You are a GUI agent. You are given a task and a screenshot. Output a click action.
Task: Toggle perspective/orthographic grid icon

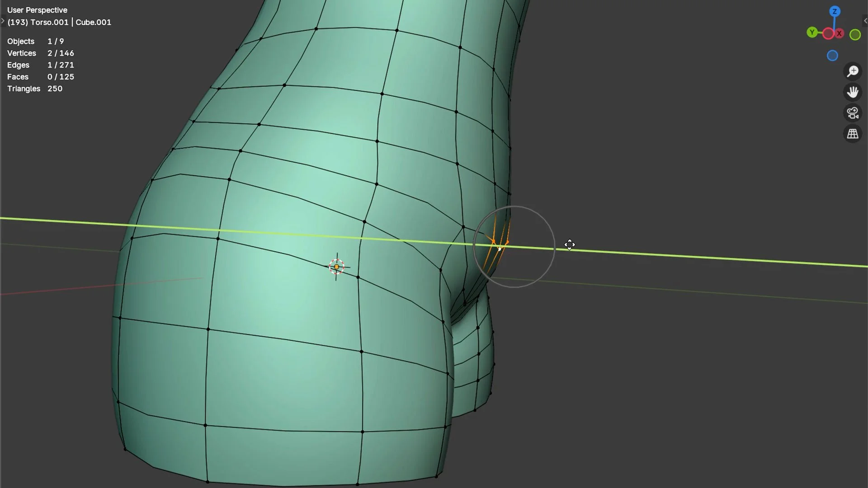pos(853,134)
